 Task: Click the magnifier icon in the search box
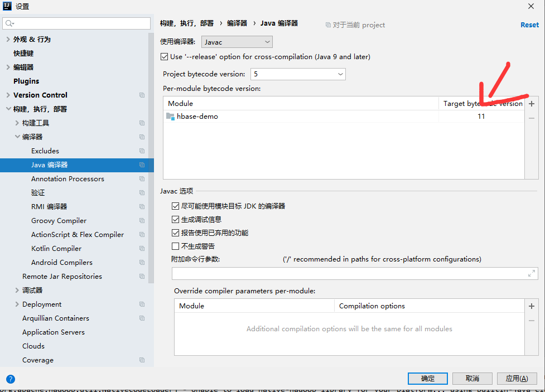(9, 25)
